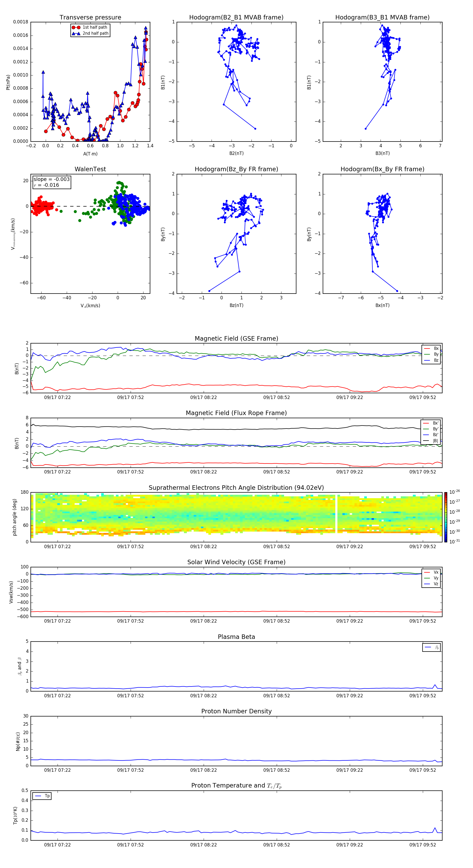Click the "Transverse pressure" plot title
Screen dimensions: 473x868
pyautogui.click(x=90, y=18)
